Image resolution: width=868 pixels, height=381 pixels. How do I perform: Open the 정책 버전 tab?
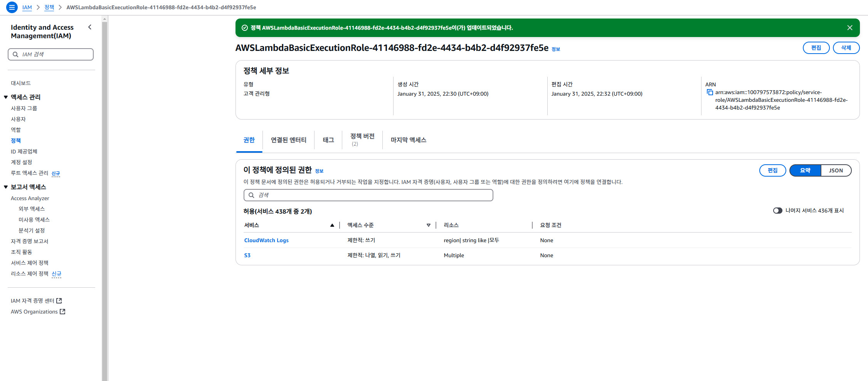coord(362,140)
